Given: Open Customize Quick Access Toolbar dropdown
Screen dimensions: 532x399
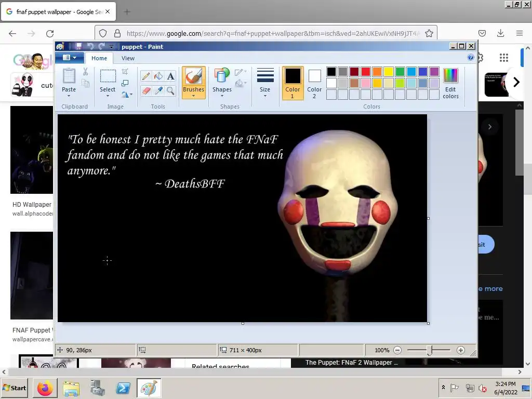Looking at the screenshot, I should click(x=111, y=47).
